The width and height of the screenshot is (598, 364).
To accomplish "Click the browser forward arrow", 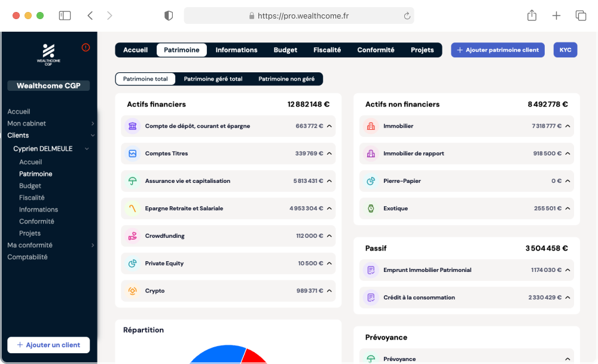I will coord(109,16).
